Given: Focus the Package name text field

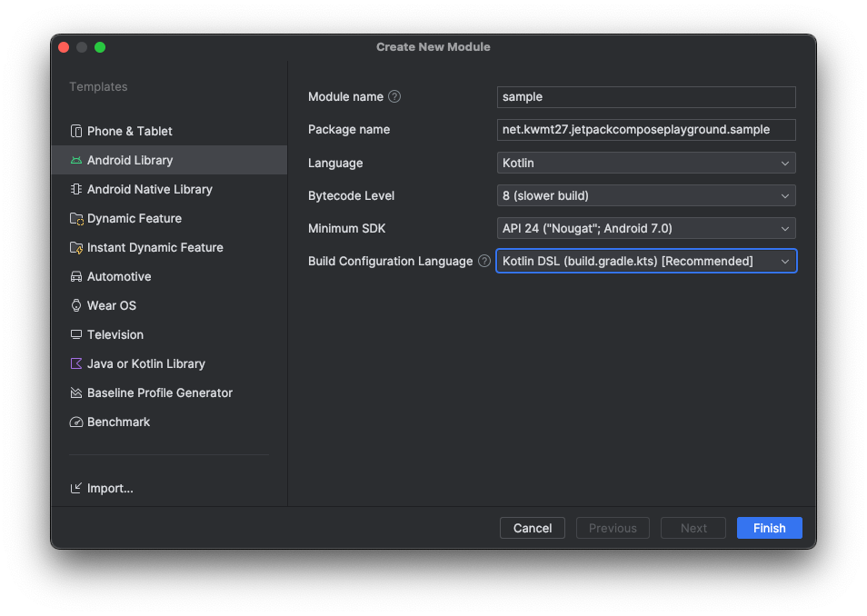Looking at the screenshot, I should [646, 130].
